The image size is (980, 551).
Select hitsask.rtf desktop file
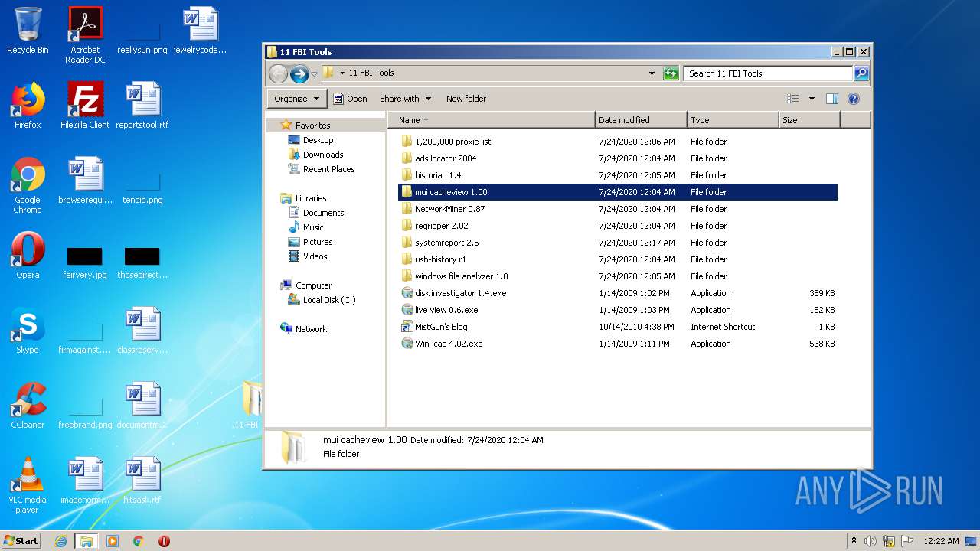pos(142,481)
